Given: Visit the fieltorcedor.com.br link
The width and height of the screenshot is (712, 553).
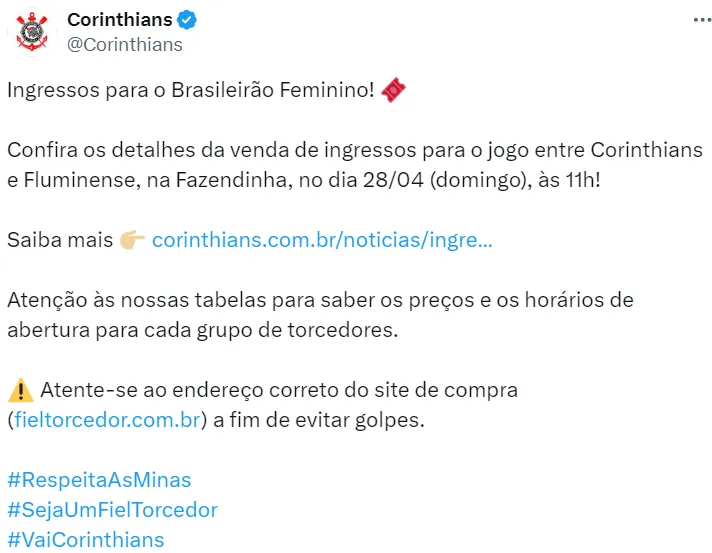Looking at the screenshot, I should pyautogui.click(x=107, y=420).
